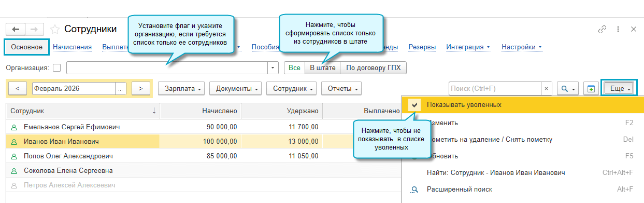Screen dimensions: 644x203
Task: Select the По договору ГПХ button
Action: coord(373,67)
